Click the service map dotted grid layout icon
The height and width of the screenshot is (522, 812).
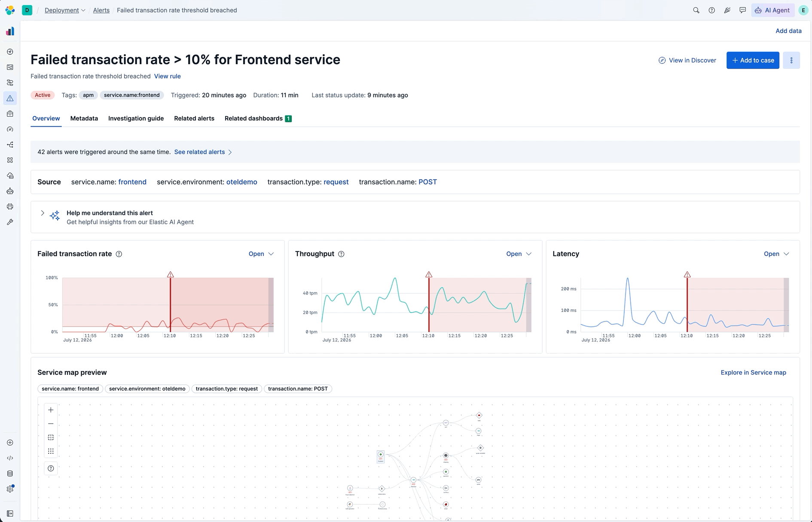51,451
